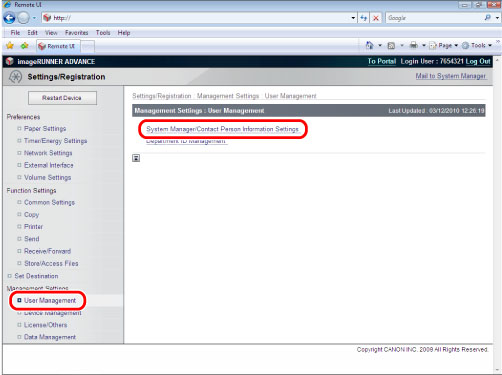Click Mail to System Manager link
Viewport: 502px width, 375px height.
pyautogui.click(x=450, y=76)
